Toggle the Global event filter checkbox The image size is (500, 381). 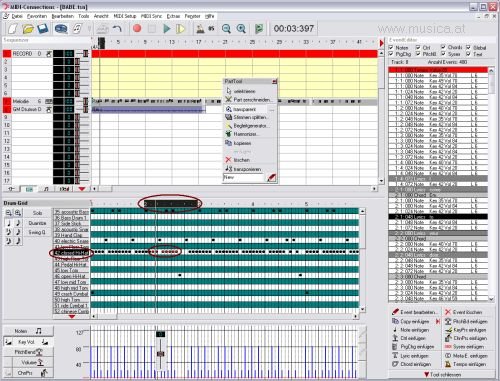tap(468, 47)
